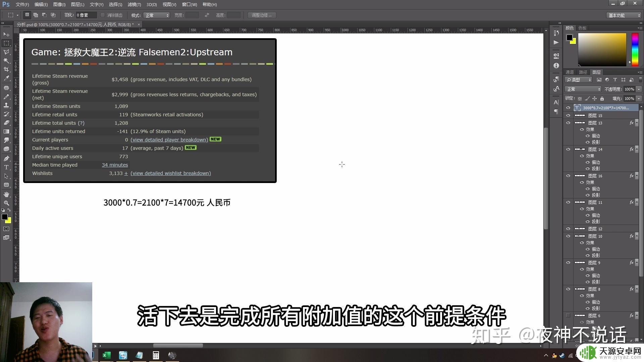Select the Zoom magnifier tool

pyautogui.click(x=6, y=203)
